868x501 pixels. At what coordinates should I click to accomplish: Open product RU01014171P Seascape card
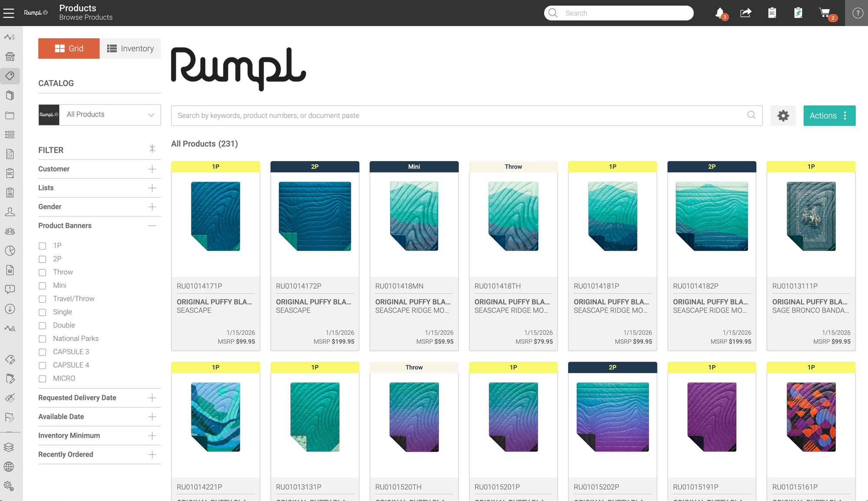click(216, 256)
